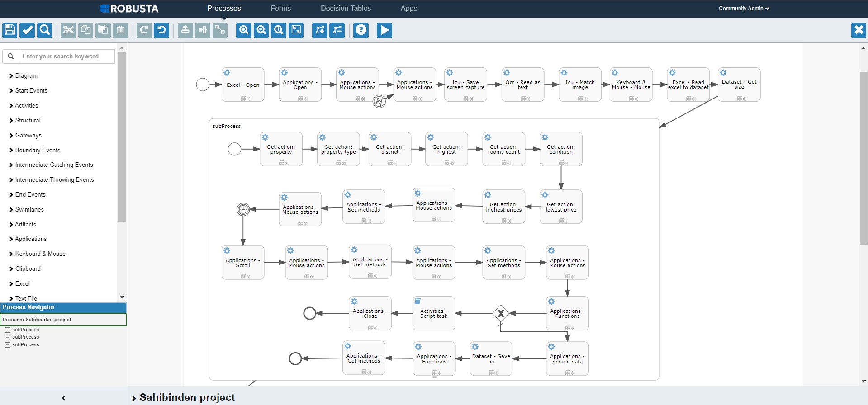Click the Zoom in magnifier icon
The image size is (868, 405).
click(244, 30)
